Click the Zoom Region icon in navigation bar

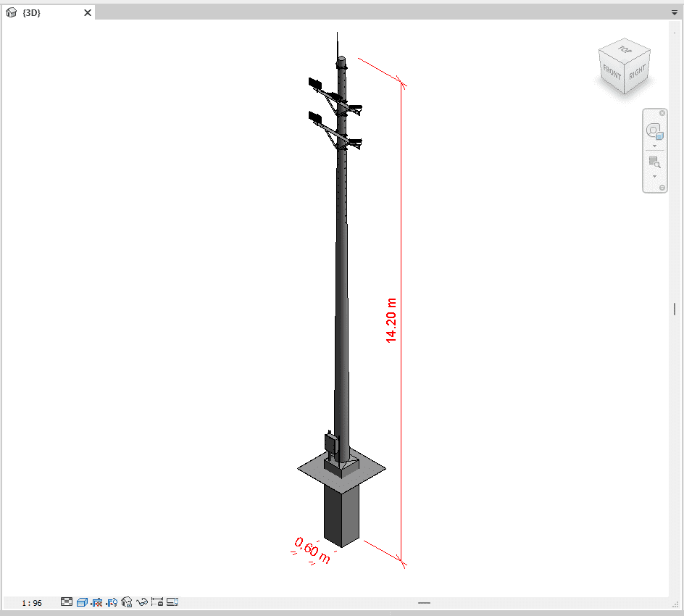(x=654, y=162)
